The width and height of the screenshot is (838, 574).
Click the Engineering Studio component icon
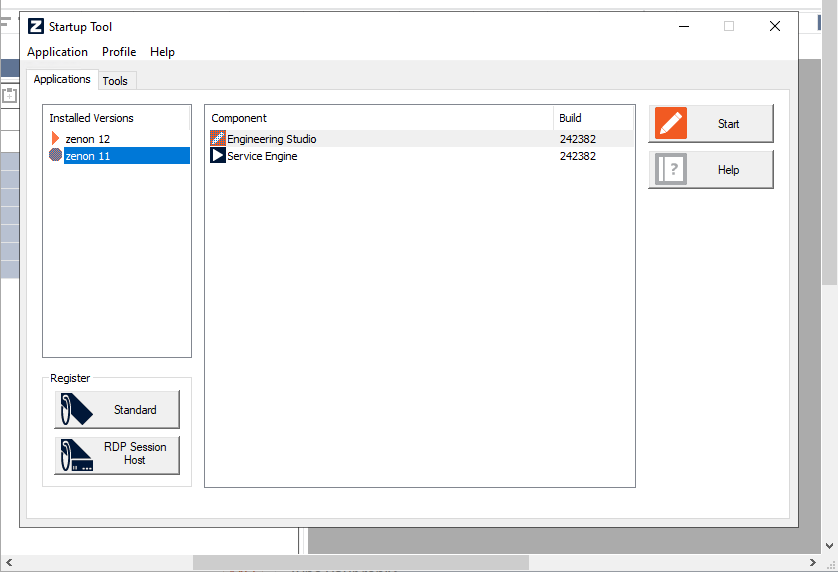click(x=218, y=138)
